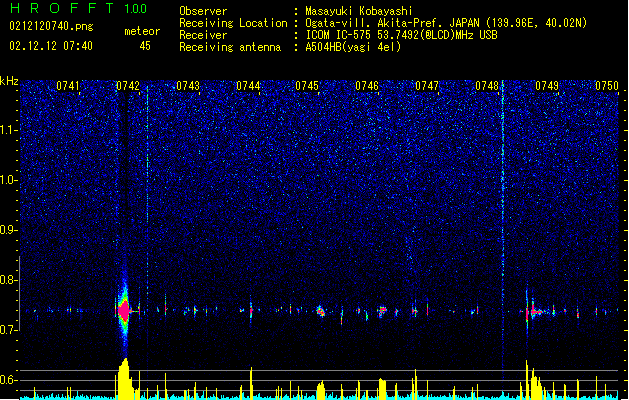Click the 0741 time marker
The image size is (629, 400).
(68, 86)
